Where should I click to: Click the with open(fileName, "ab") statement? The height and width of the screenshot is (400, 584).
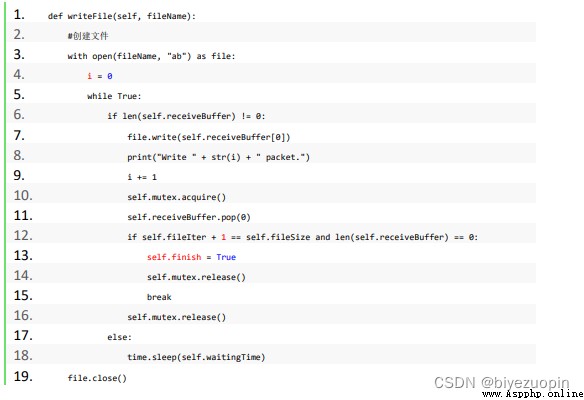[151, 56]
